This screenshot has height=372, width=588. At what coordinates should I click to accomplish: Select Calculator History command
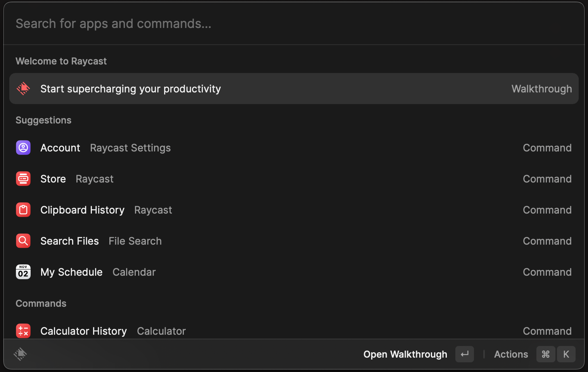83,331
